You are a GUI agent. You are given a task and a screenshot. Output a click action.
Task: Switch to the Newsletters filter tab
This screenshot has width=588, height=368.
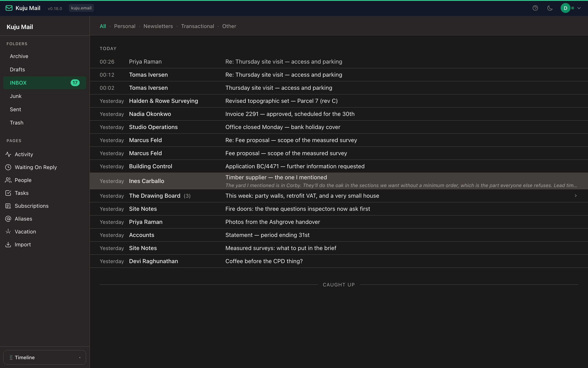[158, 26]
